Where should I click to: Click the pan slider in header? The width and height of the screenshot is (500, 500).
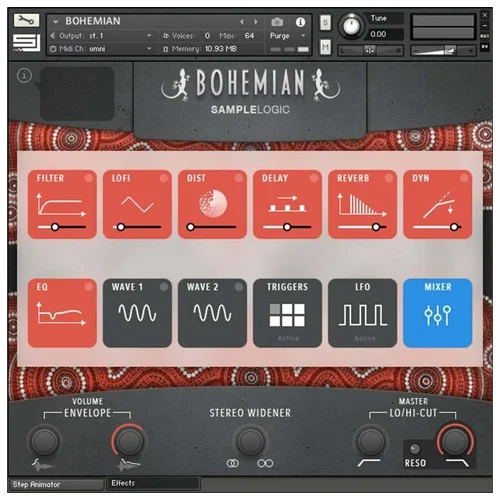point(370,51)
